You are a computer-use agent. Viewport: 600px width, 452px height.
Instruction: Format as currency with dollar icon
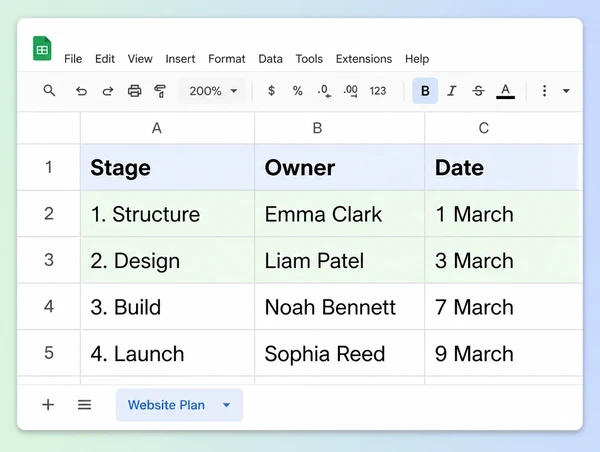coord(271,91)
